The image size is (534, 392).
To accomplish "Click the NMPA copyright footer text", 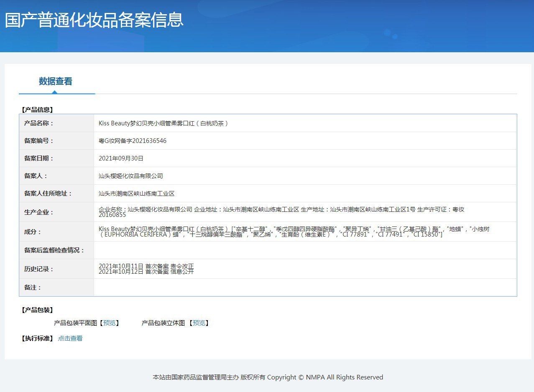I will pyautogui.click(x=268, y=377).
